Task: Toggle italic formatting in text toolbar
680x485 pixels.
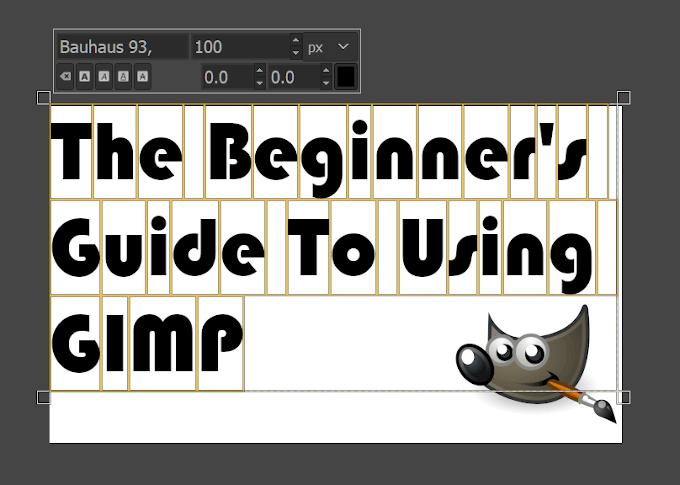Action: pos(104,76)
